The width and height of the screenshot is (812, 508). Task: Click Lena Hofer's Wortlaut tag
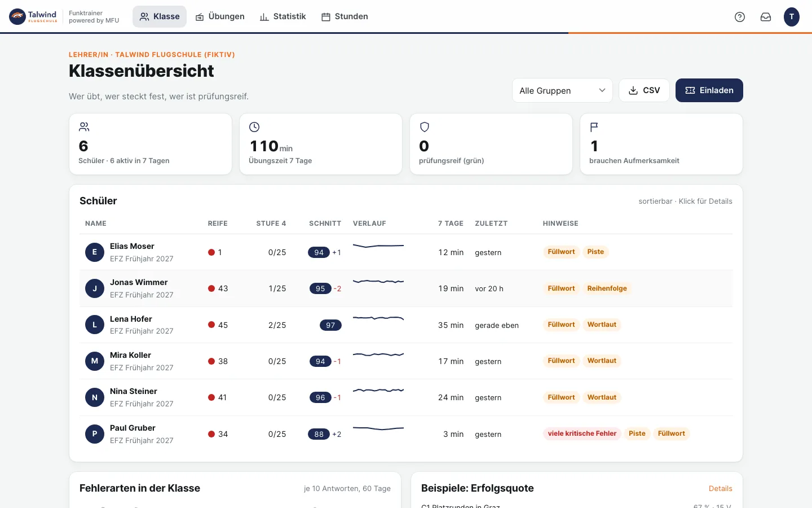[602, 325]
